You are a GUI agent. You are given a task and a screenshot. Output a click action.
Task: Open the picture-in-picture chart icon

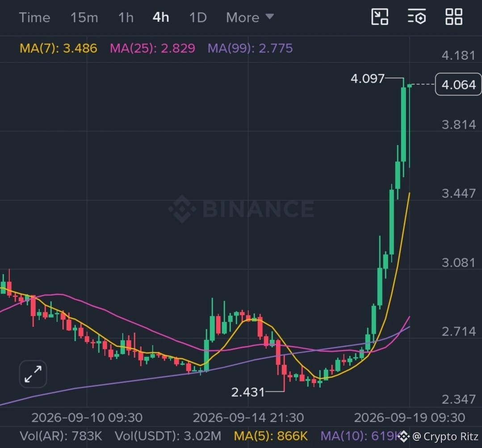click(x=380, y=17)
